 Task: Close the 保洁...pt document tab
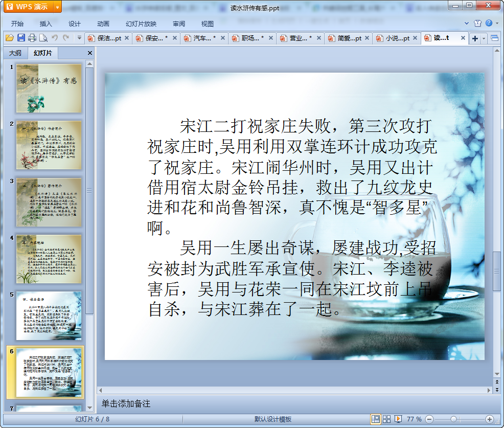pyautogui.click(x=127, y=38)
